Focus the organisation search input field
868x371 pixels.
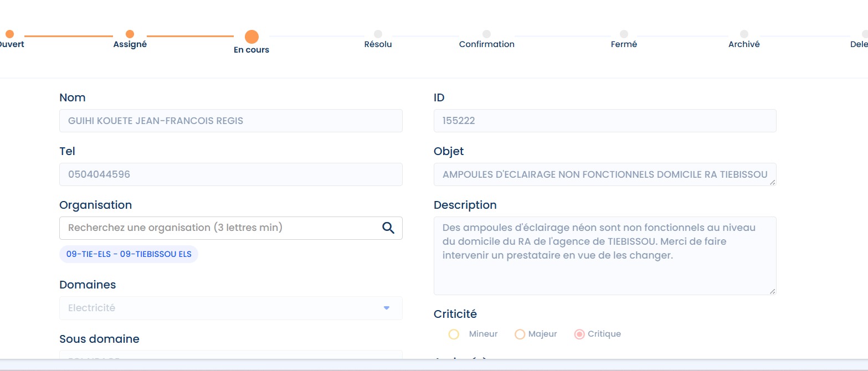pos(219,228)
